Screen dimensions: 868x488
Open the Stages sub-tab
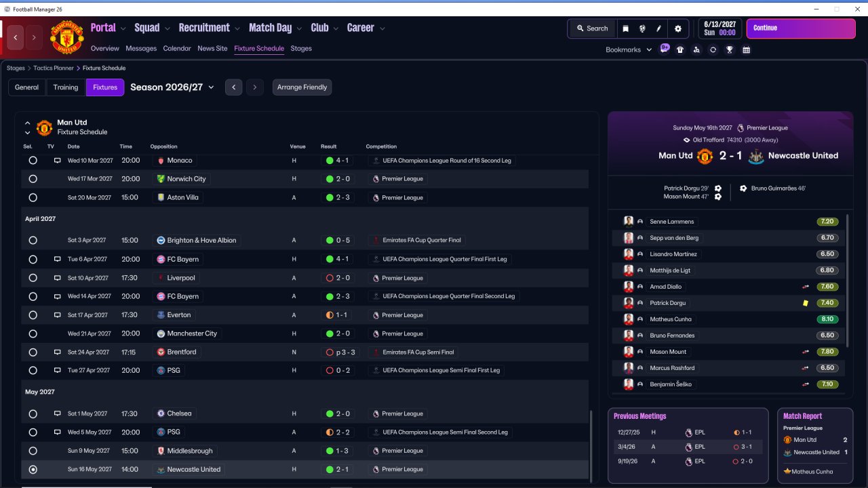pos(301,49)
